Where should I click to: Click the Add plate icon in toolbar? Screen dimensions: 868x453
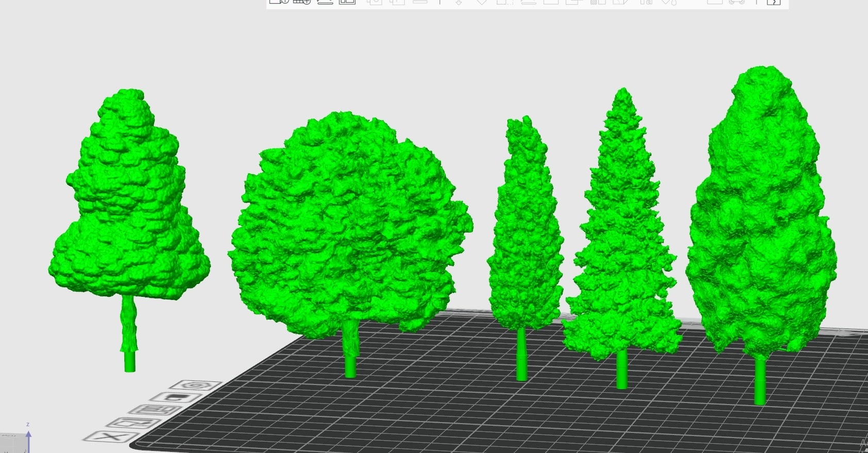pos(302,2)
